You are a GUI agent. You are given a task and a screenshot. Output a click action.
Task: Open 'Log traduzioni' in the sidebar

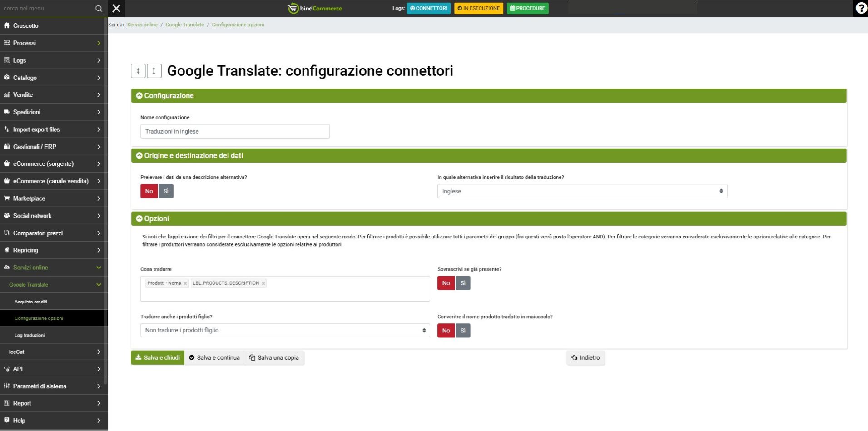30,335
